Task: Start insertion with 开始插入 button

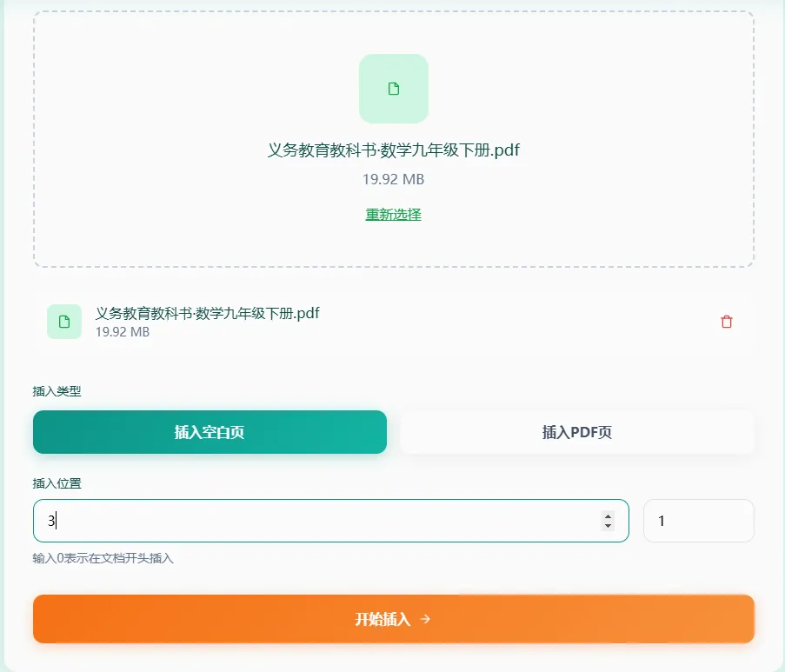Action: click(x=394, y=619)
